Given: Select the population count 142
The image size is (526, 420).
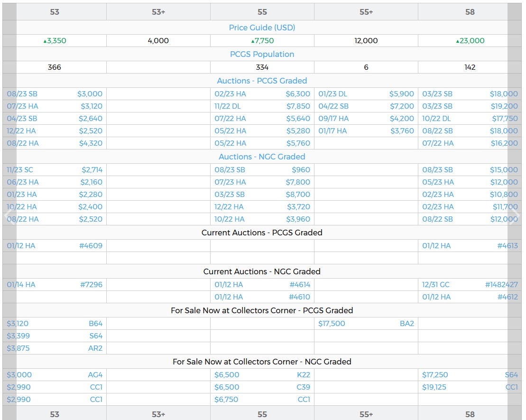Looking at the screenshot, I should (x=470, y=67).
